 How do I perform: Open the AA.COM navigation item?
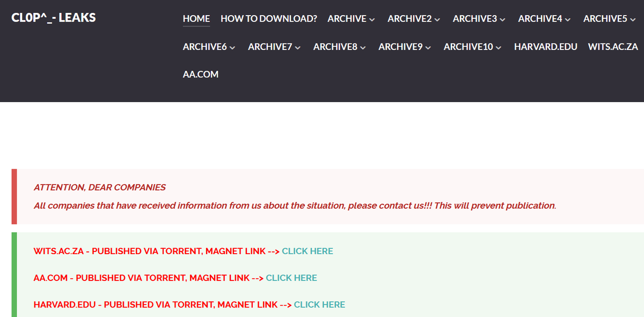click(201, 75)
